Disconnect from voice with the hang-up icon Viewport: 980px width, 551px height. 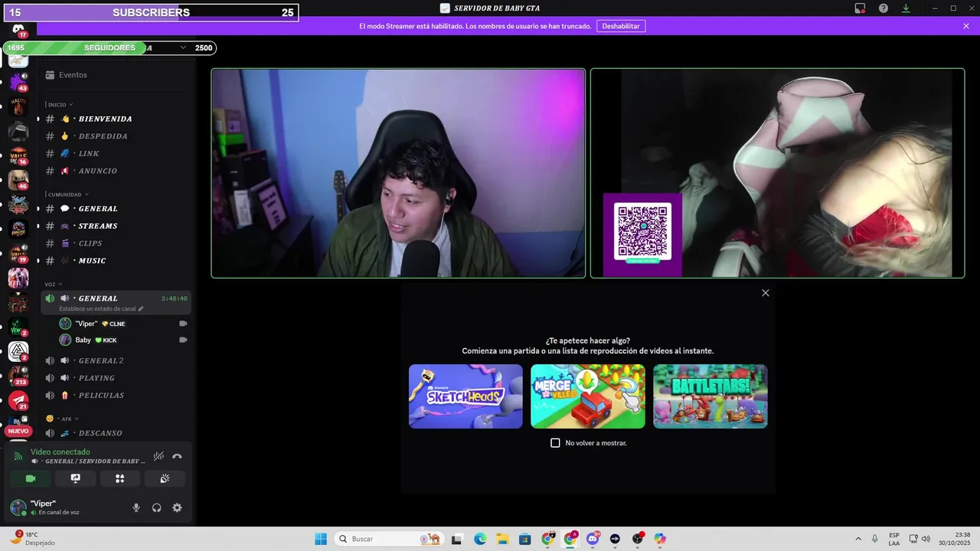tap(177, 456)
